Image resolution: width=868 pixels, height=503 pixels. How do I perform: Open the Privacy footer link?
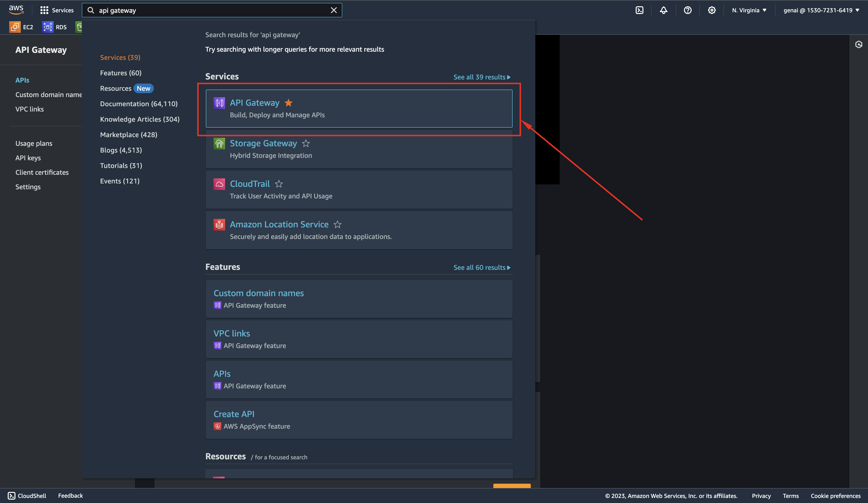pyautogui.click(x=761, y=496)
